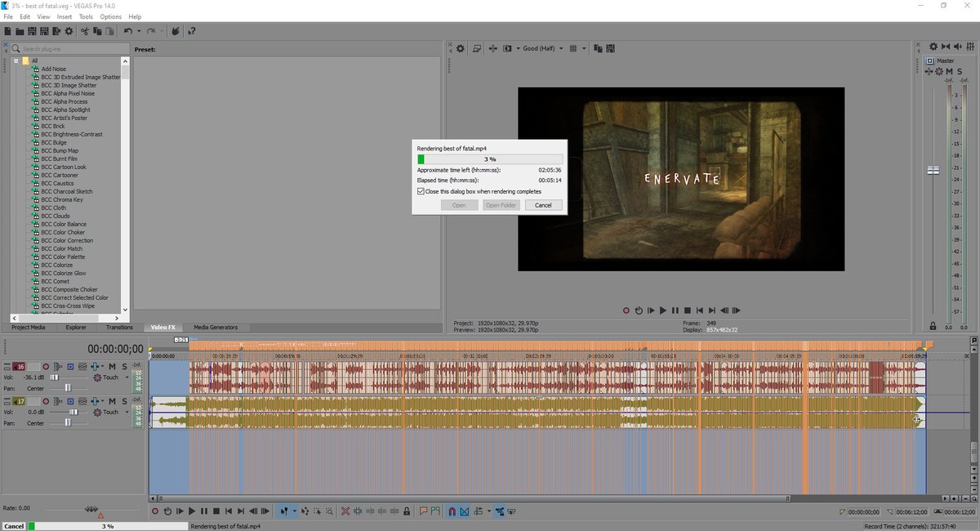
Task: Arm track 16 for record
Action: pos(46,366)
